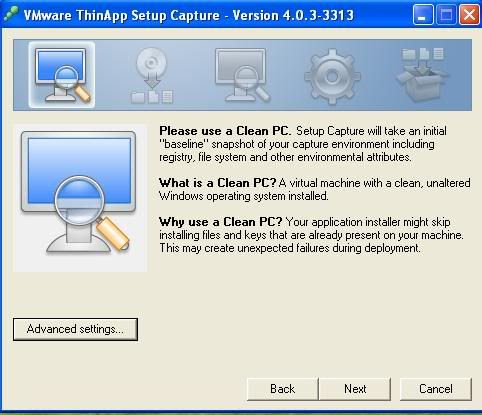
Task: Click the 'Why use a Clean PC?' heading
Action: (221, 222)
